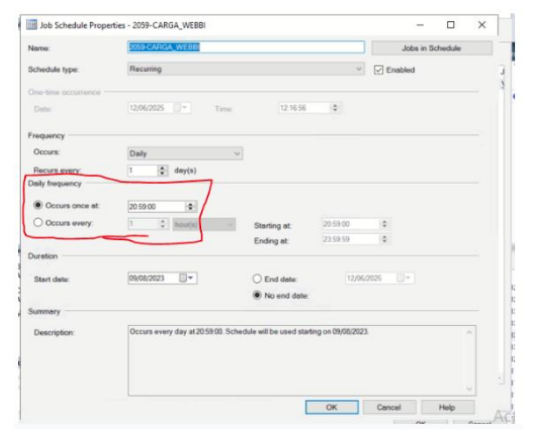Click the Job Schedule Properties title icon
This screenshot has height=432, width=542.
[31, 25]
